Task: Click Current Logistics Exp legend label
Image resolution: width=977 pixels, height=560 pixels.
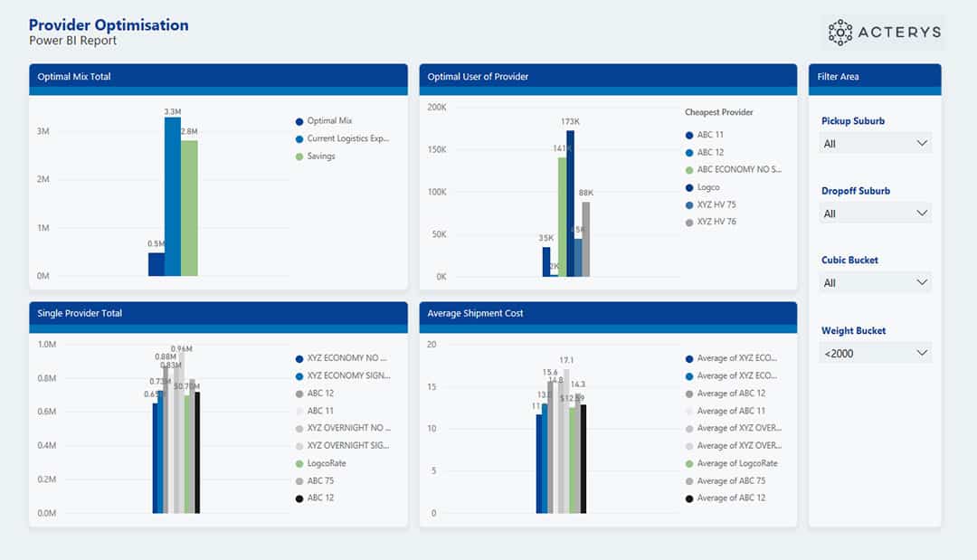Action: [347, 138]
